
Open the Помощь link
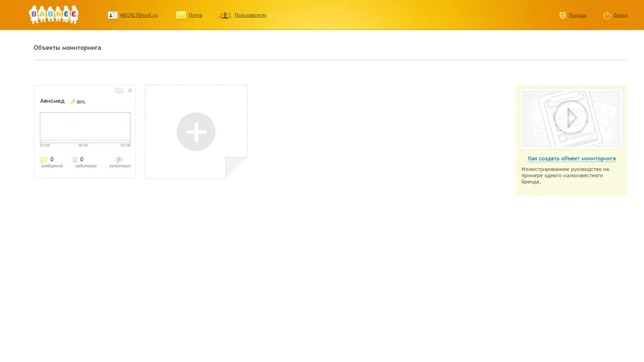click(x=577, y=15)
